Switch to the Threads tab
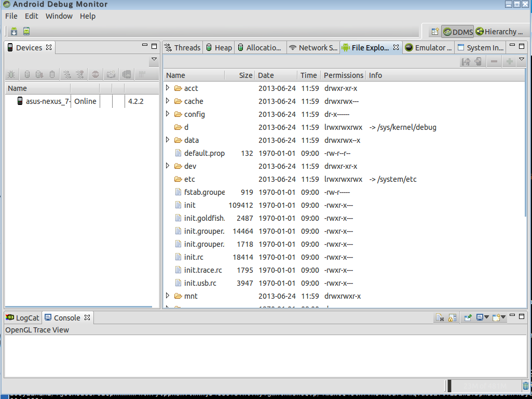Image resolution: width=532 pixels, height=399 pixels. coord(183,48)
